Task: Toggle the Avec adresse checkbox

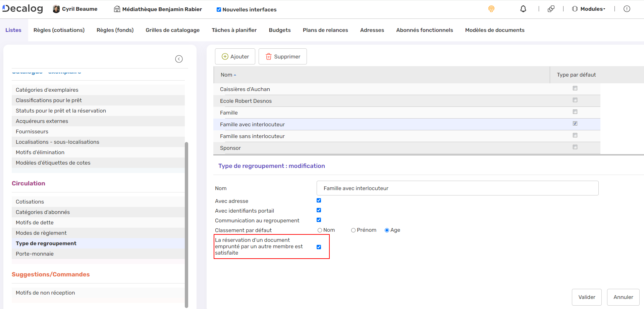Action: [x=319, y=201]
